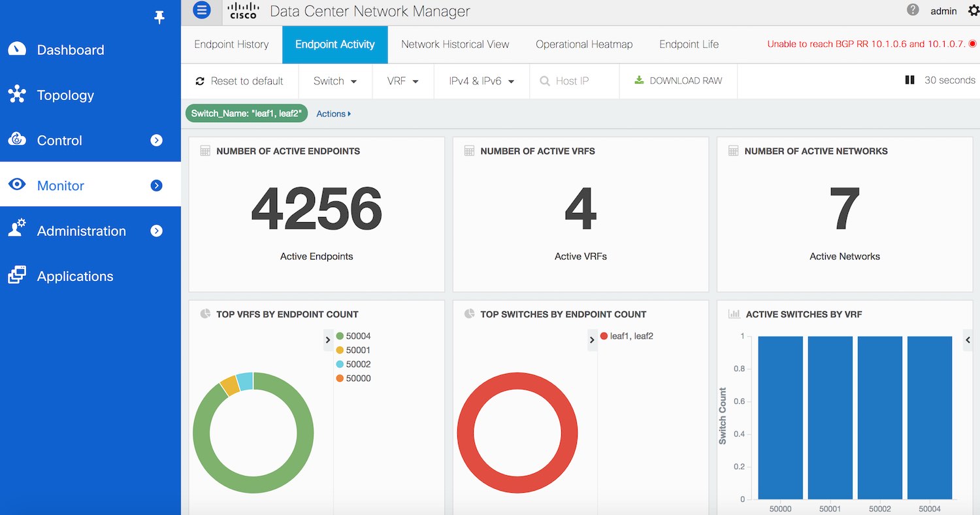Open the Operational Heatmap tab
The width and height of the screenshot is (980, 515).
point(583,44)
